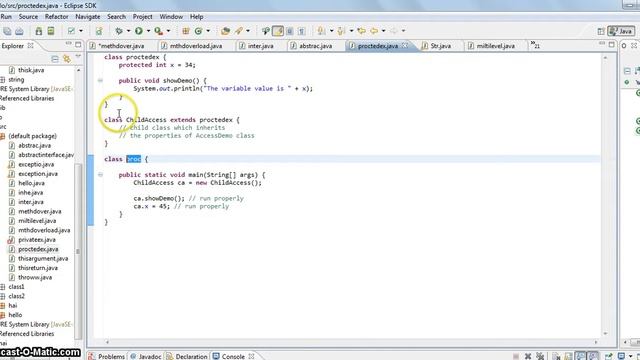The image size is (640, 360).
Task: Click the Run Last Tool external tools icon
Action: [x=158, y=31]
